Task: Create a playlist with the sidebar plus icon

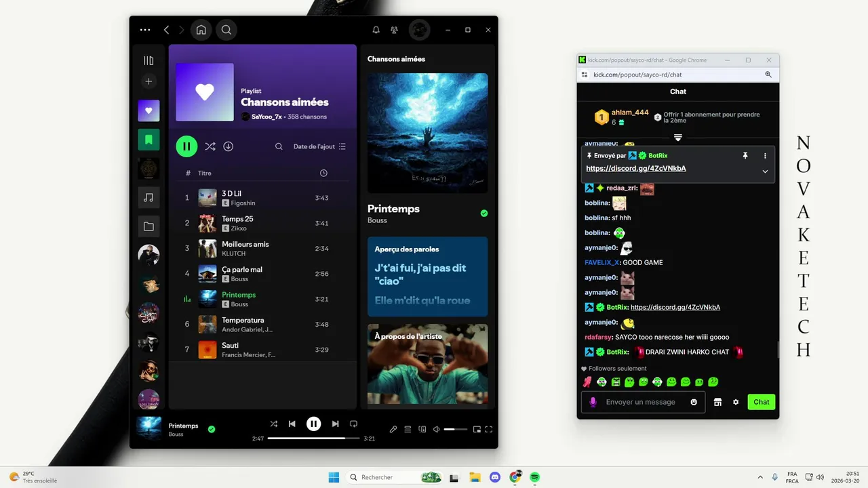Action: [x=149, y=81]
